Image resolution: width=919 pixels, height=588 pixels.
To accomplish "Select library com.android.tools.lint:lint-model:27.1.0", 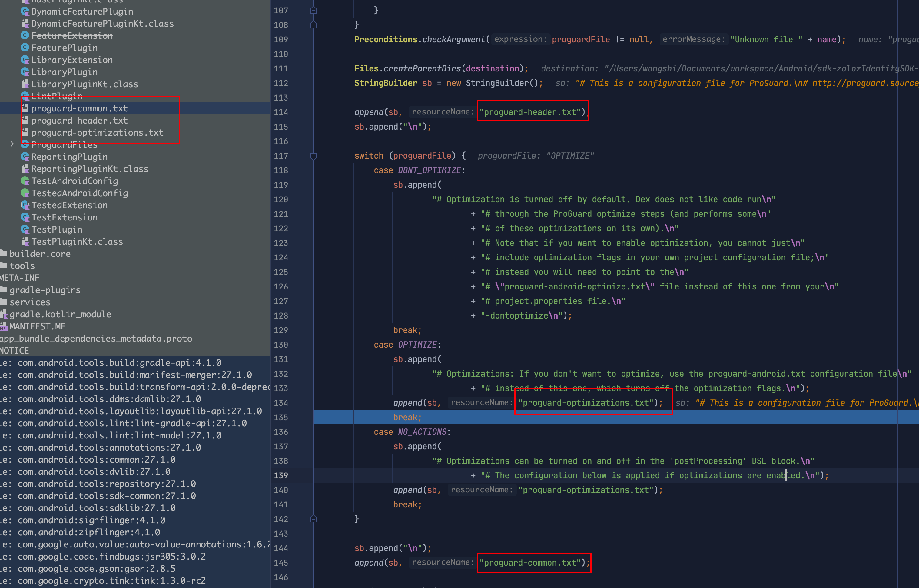I will pyautogui.click(x=119, y=435).
